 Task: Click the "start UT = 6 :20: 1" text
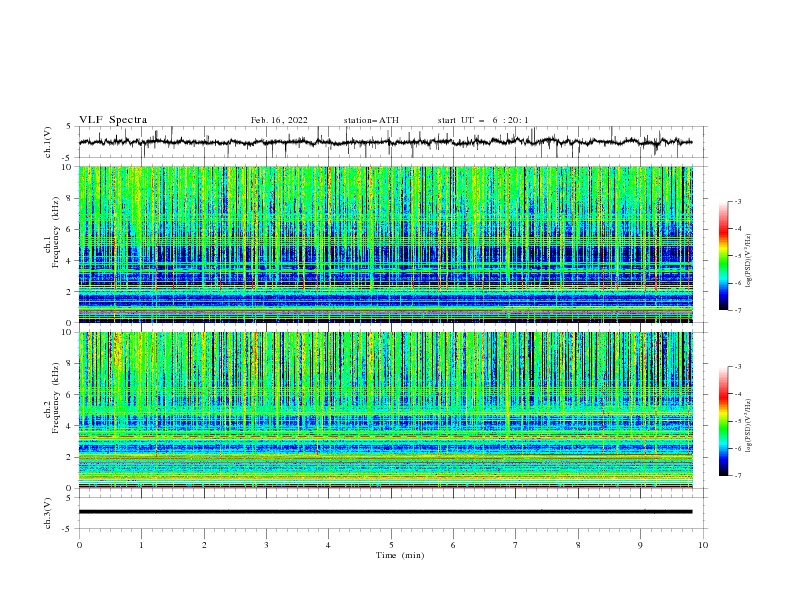click(x=483, y=120)
